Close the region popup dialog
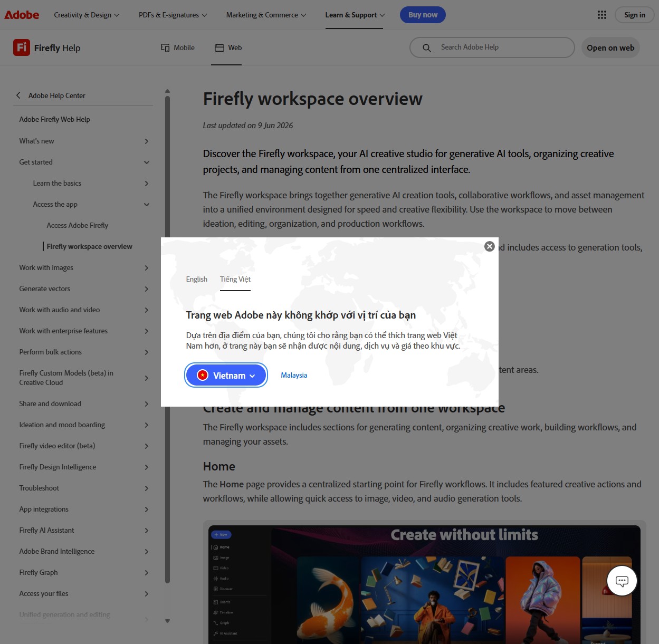The width and height of the screenshot is (659, 644). click(490, 246)
